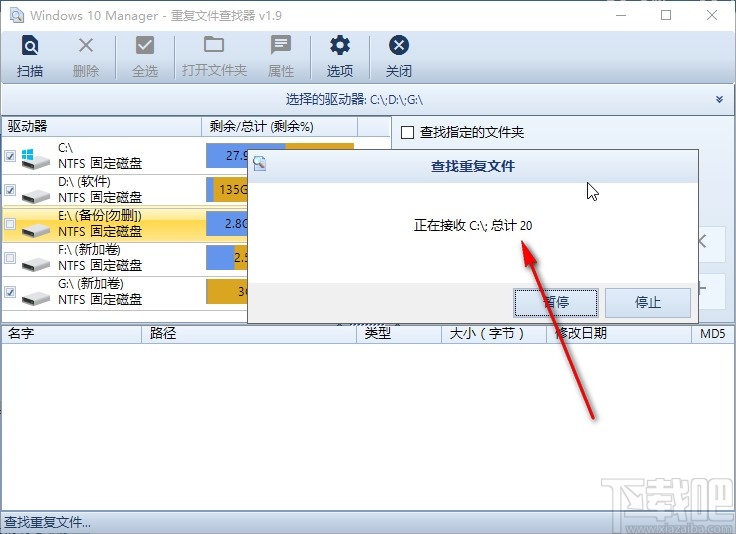736x534 pixels.
Task: Click the Select All (全选) toolbar icon
Action: [x=145, y=56]
